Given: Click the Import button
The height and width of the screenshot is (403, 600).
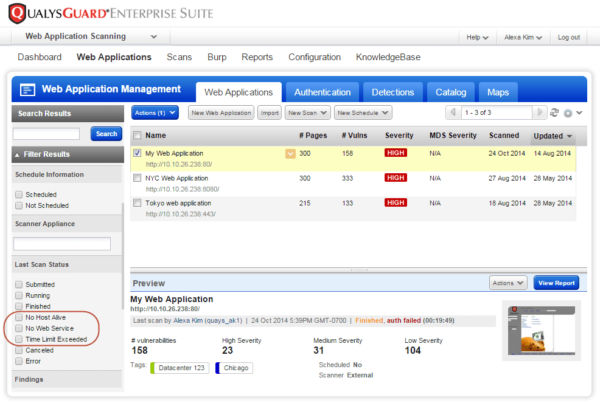Looking at the screenshot, I should (x=269, y=113).
